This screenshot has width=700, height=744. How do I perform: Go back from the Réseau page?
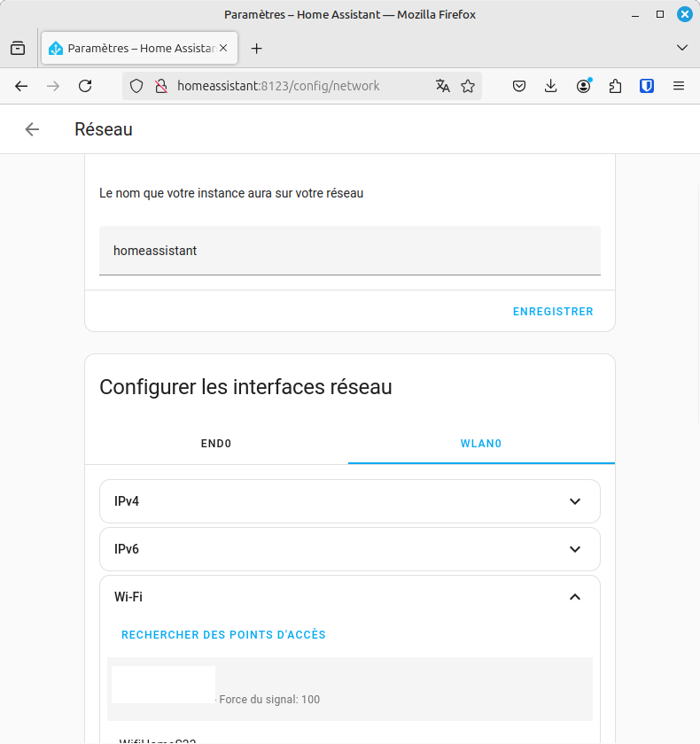click(x=32, y=129)
